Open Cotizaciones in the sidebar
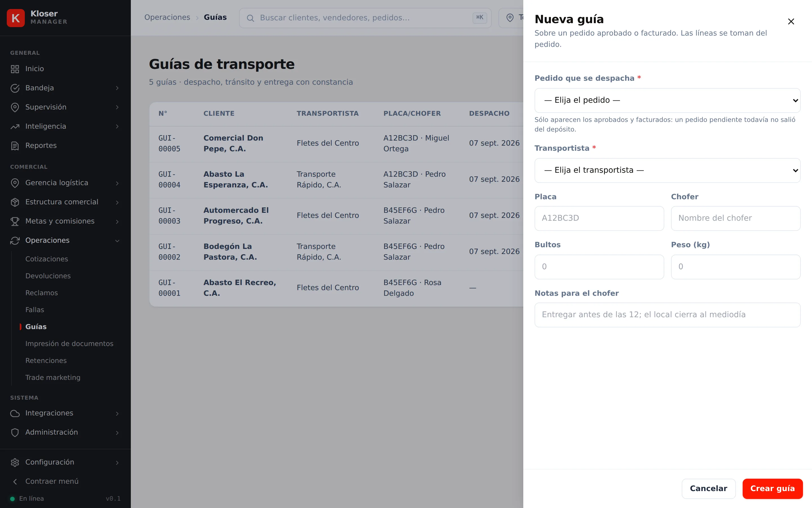Viewport: 812px width, 508px height. [47, 259]
